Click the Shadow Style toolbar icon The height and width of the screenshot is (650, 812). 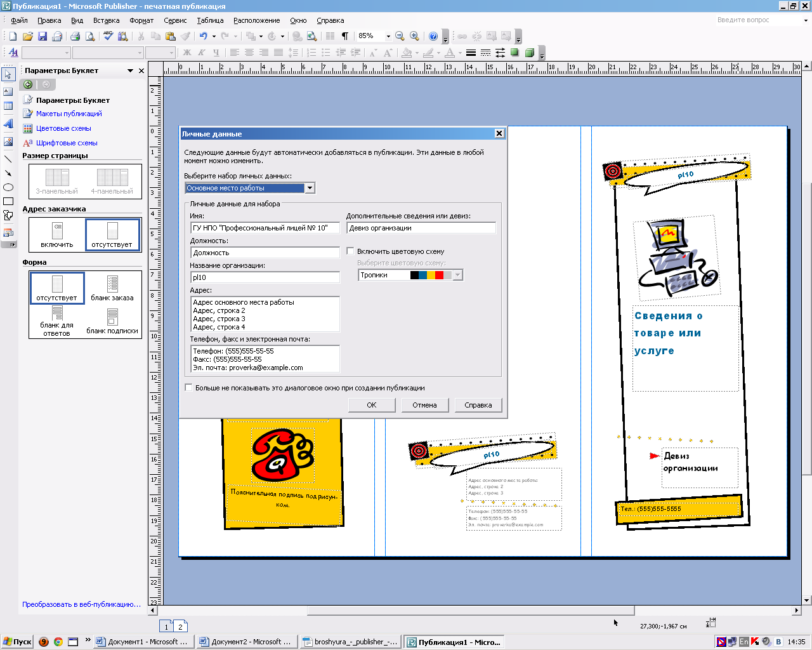[x=514, y=53]
